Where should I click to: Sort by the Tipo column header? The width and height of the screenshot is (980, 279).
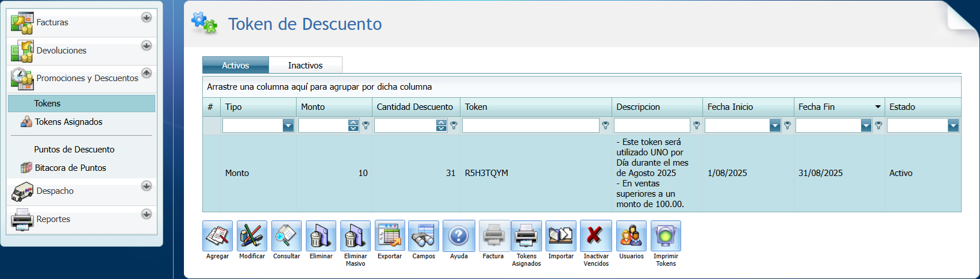(259, 107)
